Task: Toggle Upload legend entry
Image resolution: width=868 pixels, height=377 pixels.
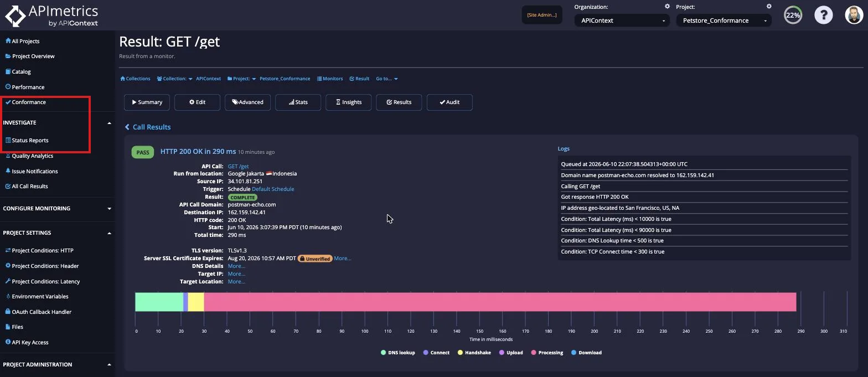Action: (x=511, y=353)
